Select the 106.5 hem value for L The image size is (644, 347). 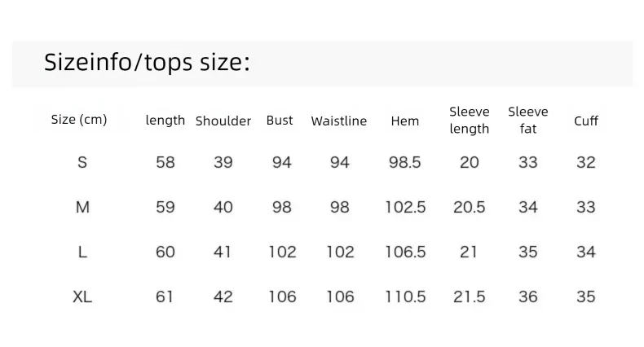tap(405, 252)
